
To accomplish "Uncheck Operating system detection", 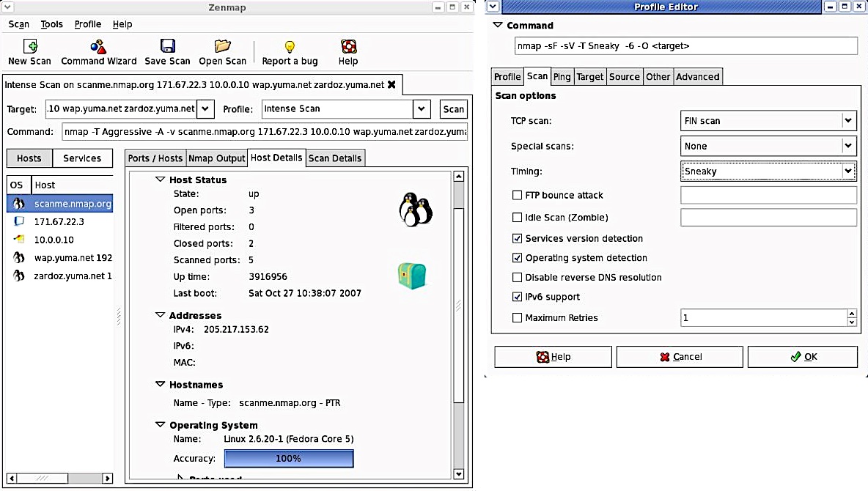I will click(517, 258).
